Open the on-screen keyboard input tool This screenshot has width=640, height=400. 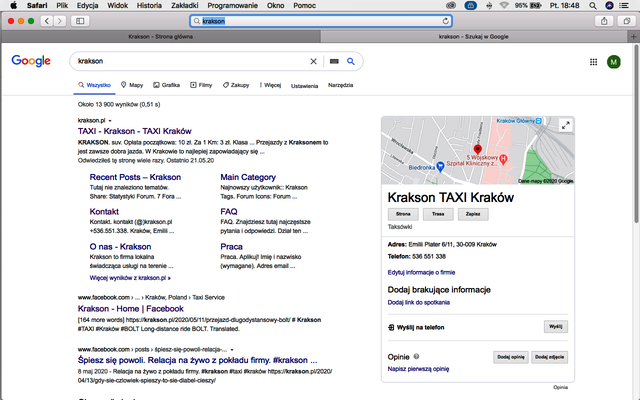334,61
